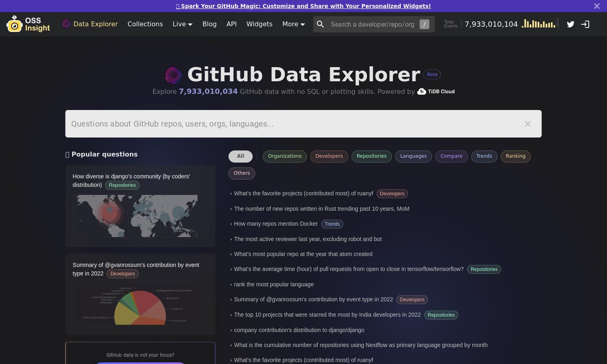Select 'most active reviewer last year' question
This screenshot has height=364, width=607.
(x=308, y=239)
